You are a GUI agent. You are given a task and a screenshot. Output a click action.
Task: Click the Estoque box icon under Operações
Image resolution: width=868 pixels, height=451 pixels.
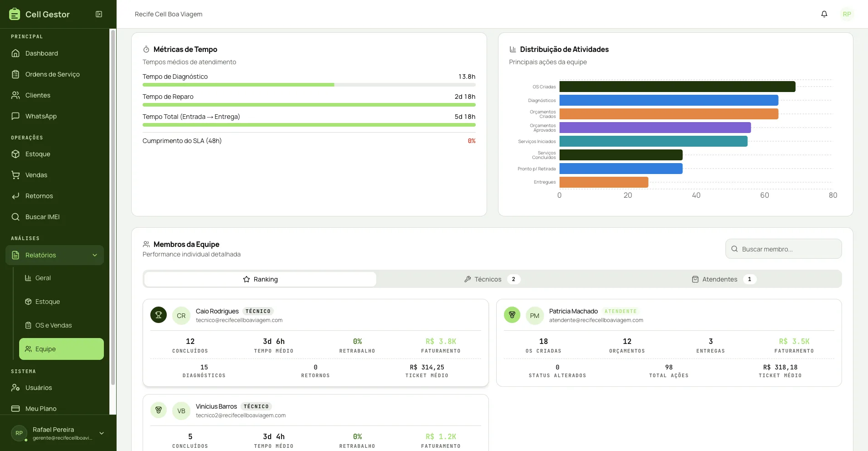pos(15,154)
